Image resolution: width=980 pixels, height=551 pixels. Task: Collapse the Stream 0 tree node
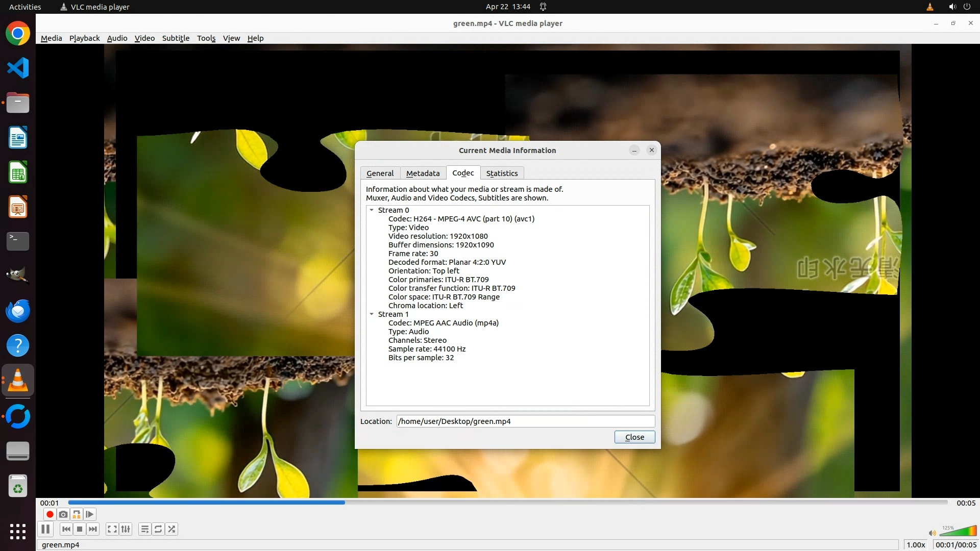click(x=372, y=210)
